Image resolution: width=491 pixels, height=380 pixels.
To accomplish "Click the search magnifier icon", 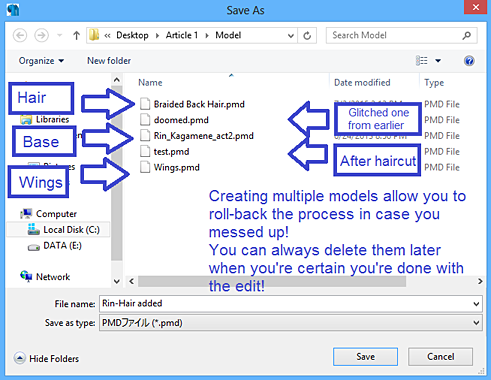I will tap(467, 35).
